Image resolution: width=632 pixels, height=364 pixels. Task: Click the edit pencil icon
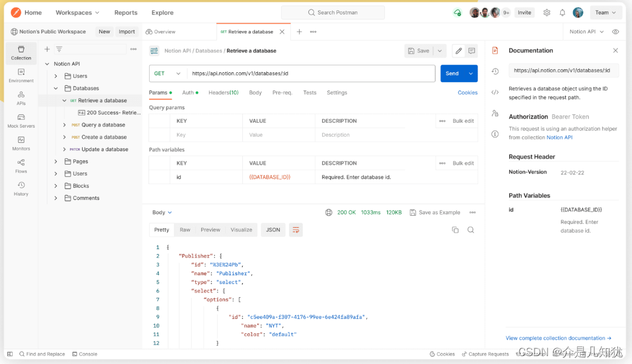coord(459,50)
